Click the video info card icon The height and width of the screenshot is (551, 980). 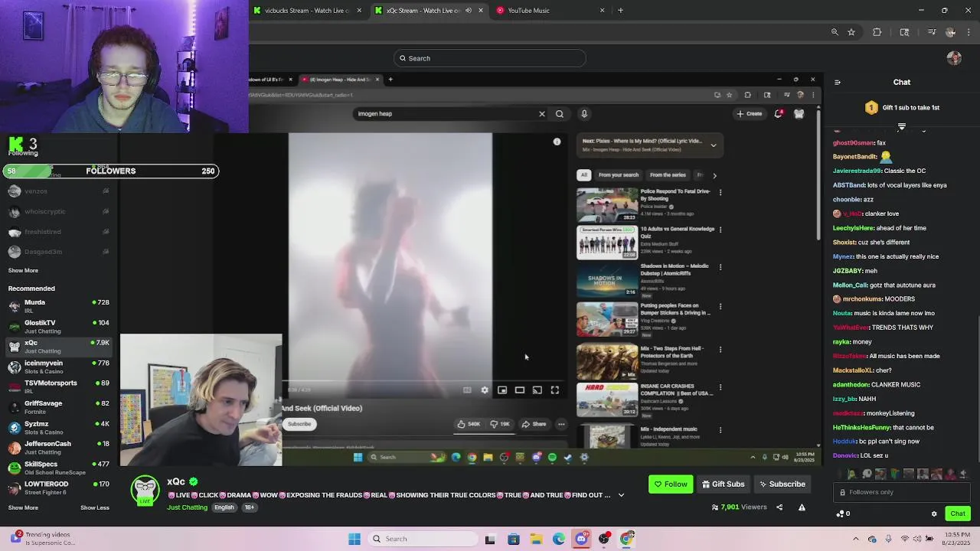click(x=557, y=142)
